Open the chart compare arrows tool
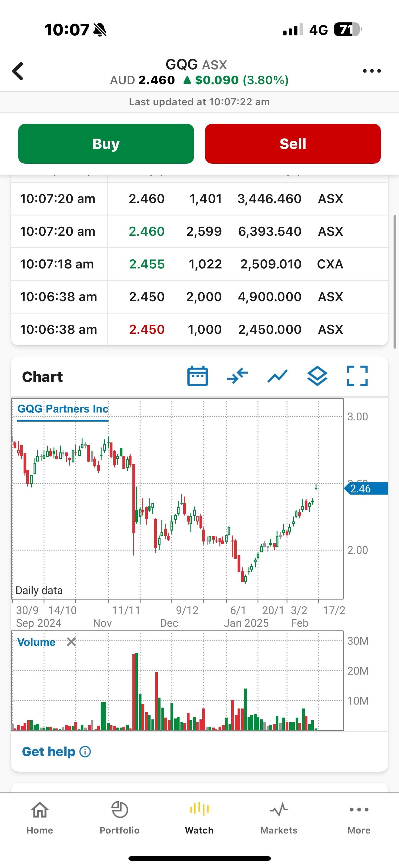 tap(238, 376)
